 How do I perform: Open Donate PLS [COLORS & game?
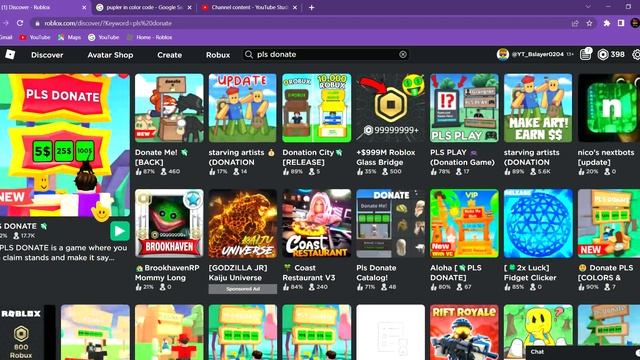click(x=609, y=223)
